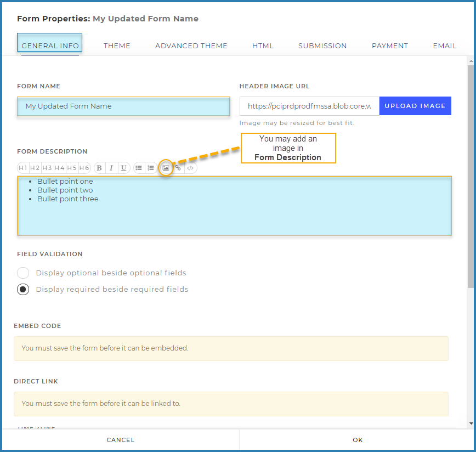
Task: Click the Upload Image button
Action: point(415,106)
